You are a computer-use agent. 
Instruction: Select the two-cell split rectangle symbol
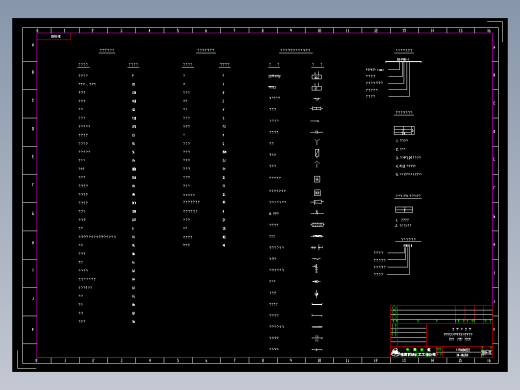click(404, 210)
